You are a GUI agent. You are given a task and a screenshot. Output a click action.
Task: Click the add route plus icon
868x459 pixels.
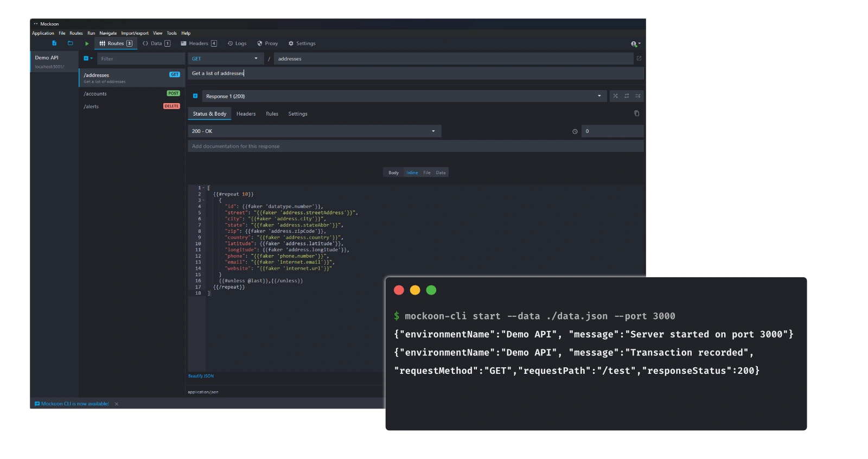point(86,59)
